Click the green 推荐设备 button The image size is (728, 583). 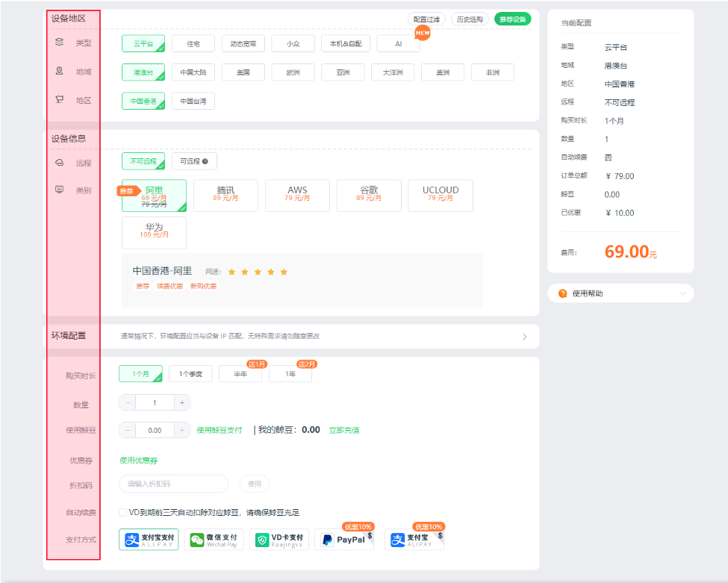click(x=512, y=19)
